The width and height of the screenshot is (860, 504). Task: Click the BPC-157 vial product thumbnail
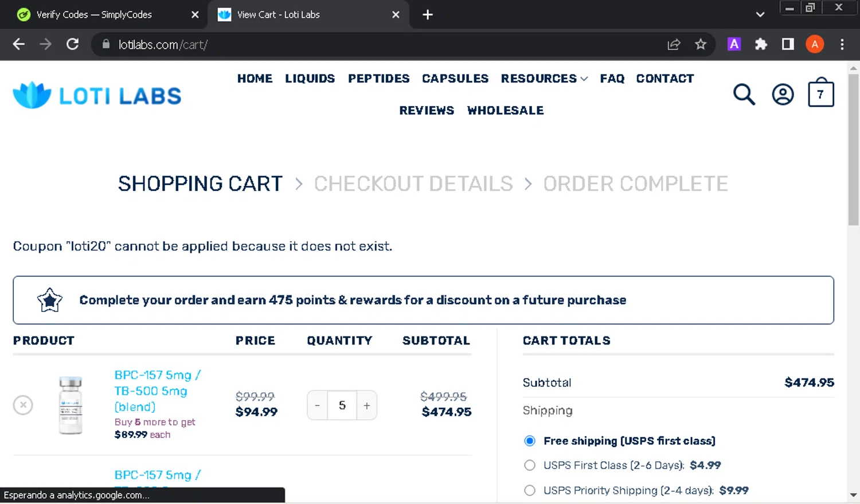pyautogui.click(x=71, y=405)
